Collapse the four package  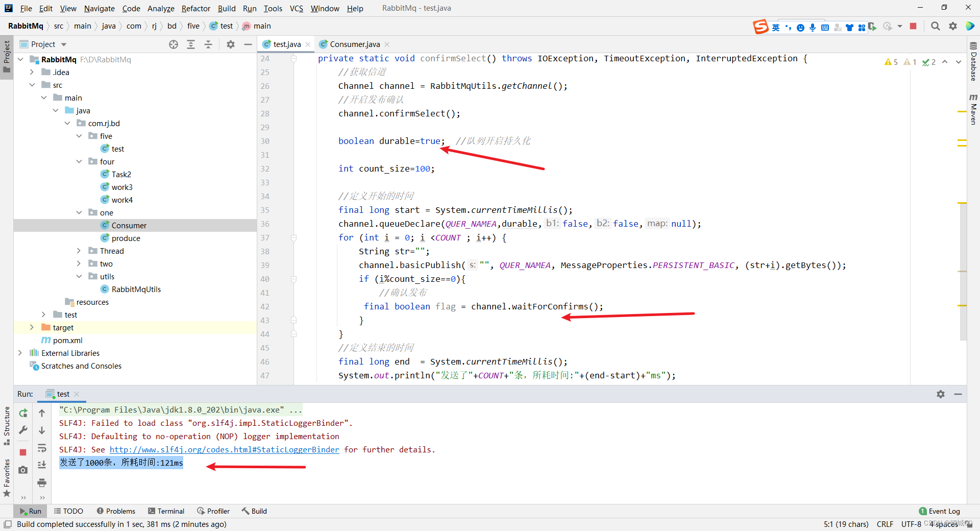point(79,161)
